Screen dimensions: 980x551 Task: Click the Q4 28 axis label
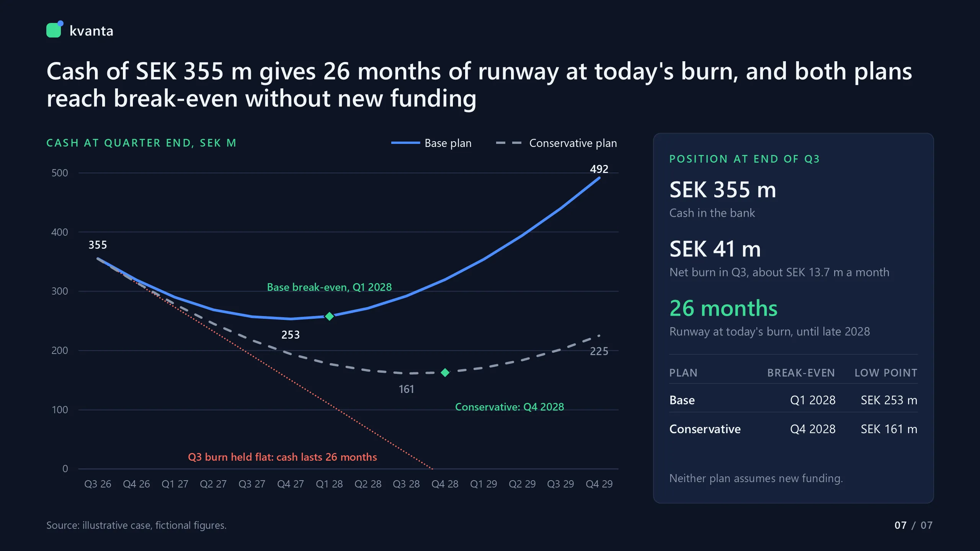(445, 484)
